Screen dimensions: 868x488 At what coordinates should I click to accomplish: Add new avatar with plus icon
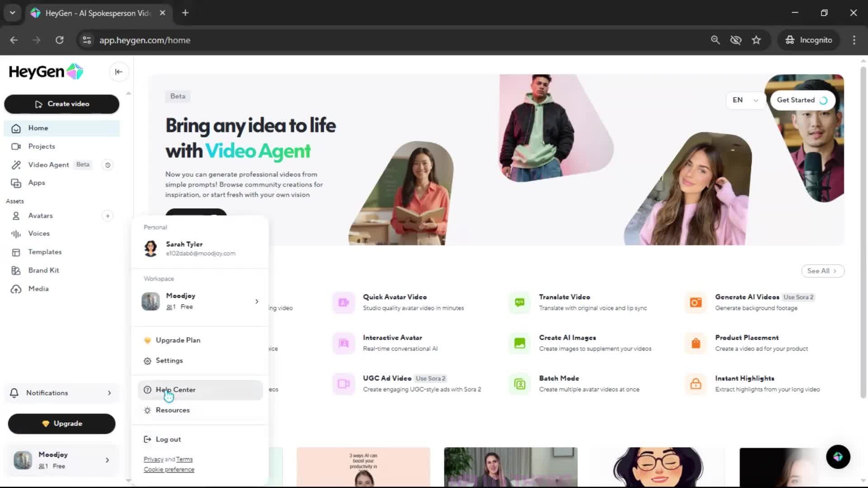[x=108, y=216]
